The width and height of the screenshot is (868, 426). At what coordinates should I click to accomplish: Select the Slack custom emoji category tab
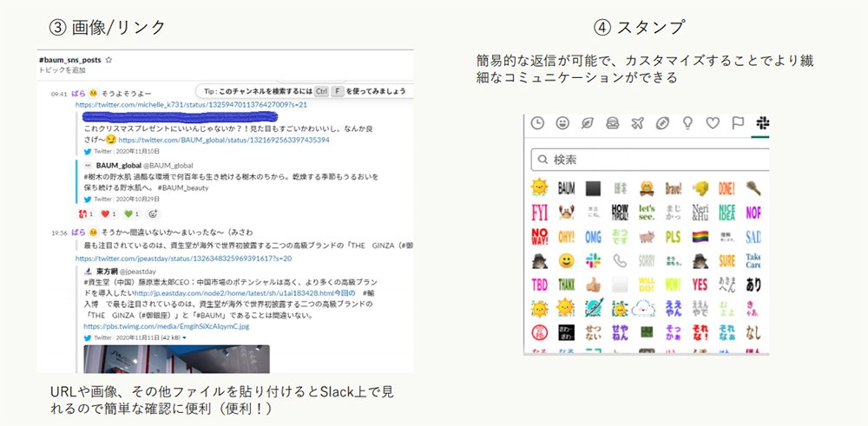click(x=762, y=123)
